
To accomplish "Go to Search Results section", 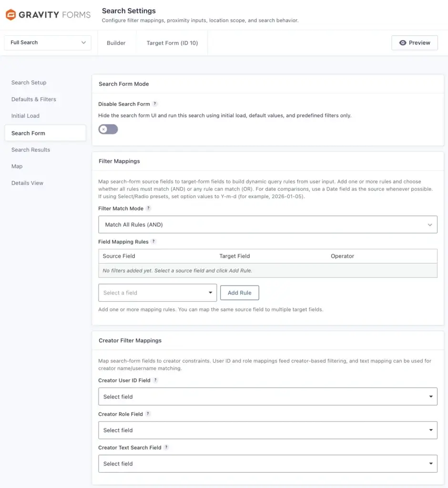I will [31, 150].
